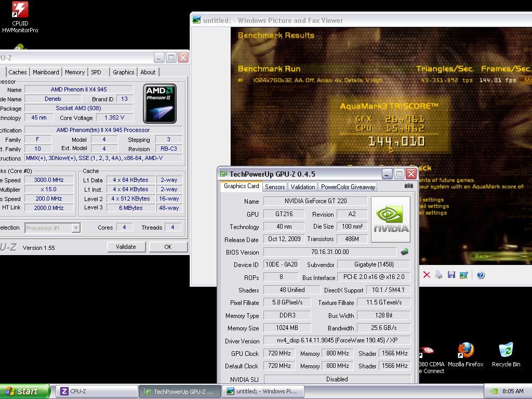
Task: Click the Texture Fillrate 11.5 GTexel/s value
Action: pyautogui.click(x=384, y=302)
